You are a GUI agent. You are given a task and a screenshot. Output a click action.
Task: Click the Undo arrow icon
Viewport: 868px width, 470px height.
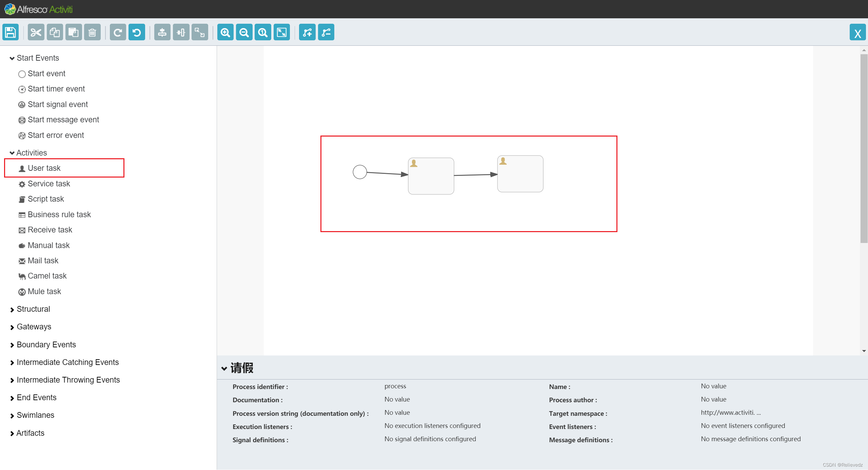click(137, 33)
